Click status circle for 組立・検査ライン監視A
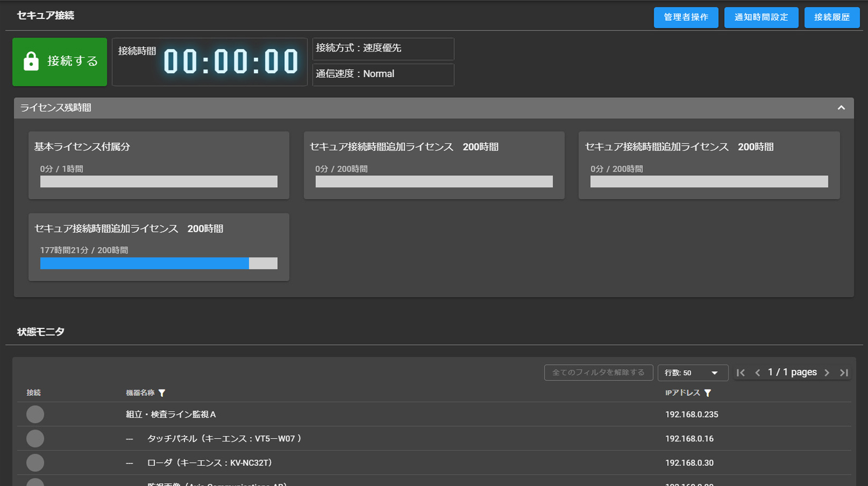Screen dimensions: 868x486 pos(35,414)
